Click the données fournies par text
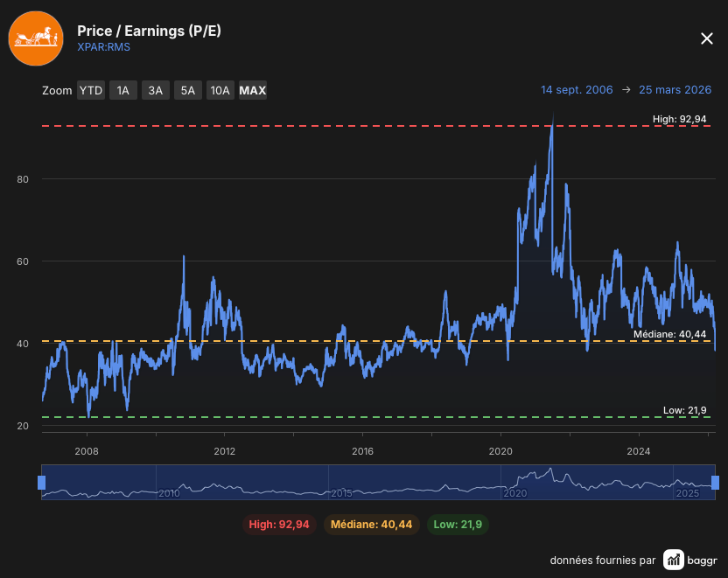The width and height of the screenshot is (728, 578). [603, 560]
